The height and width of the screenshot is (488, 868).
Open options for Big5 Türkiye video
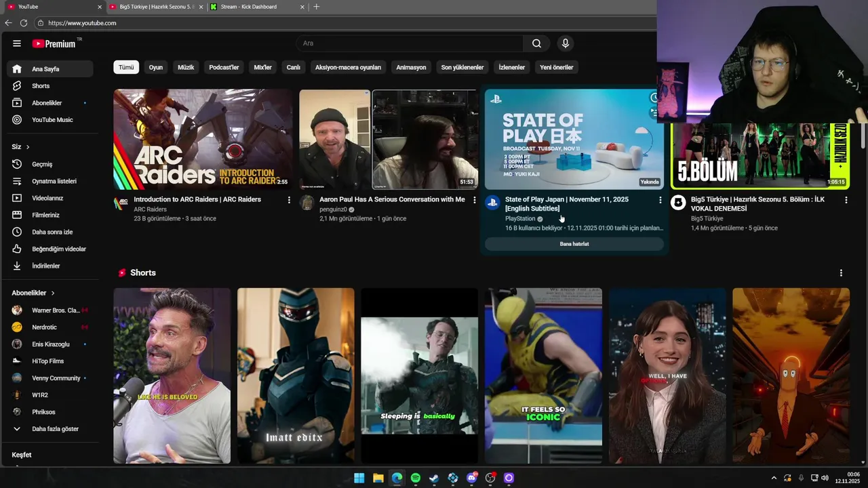846,200
